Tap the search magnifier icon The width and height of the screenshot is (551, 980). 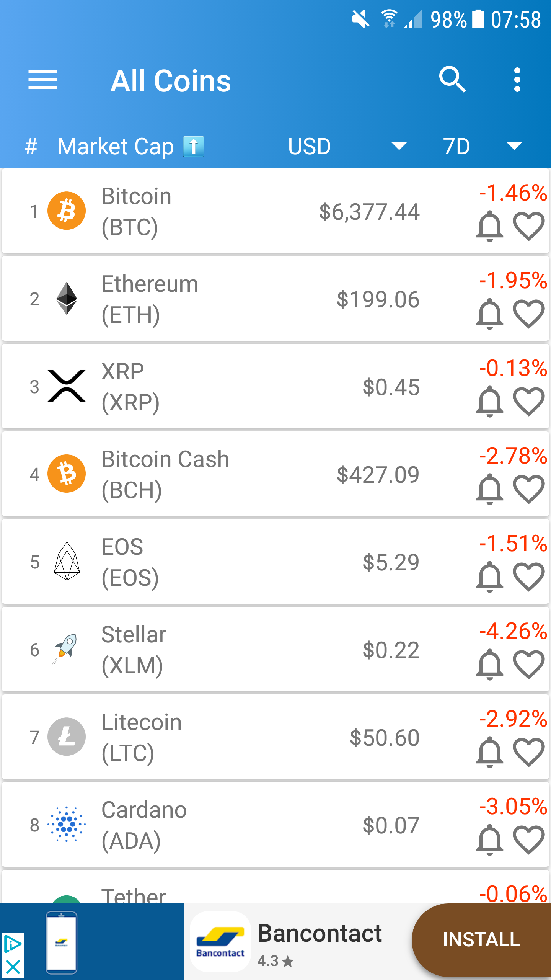[452, 80]
